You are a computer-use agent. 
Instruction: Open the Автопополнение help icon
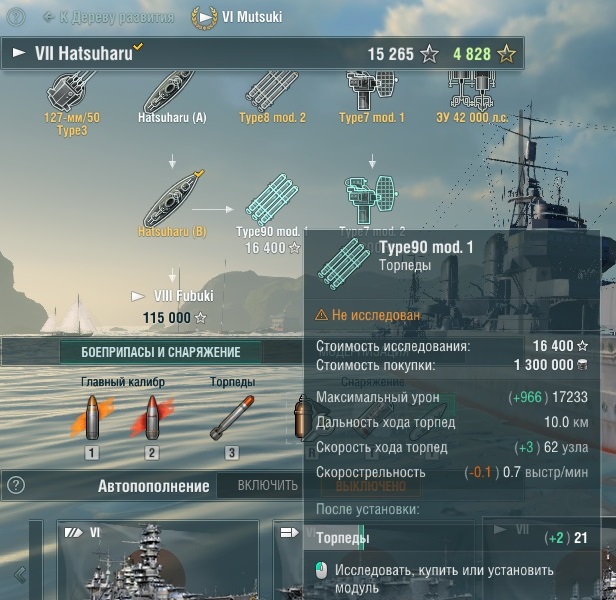click(x=16, y=485)
